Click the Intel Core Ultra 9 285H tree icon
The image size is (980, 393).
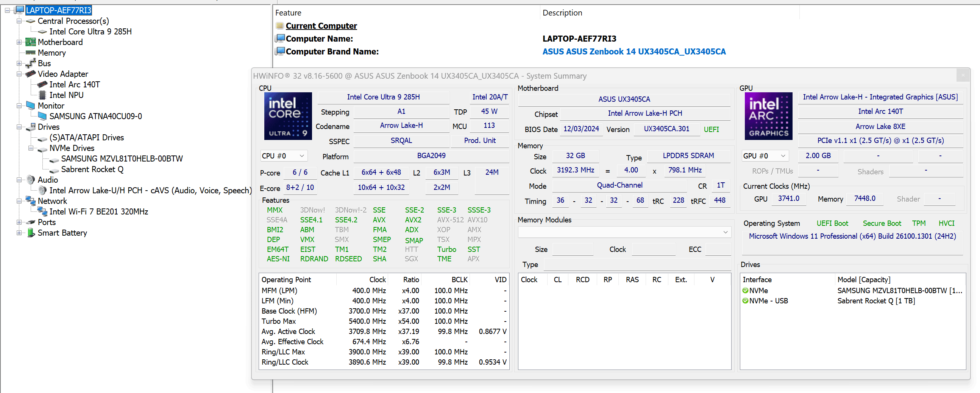tap(42, 31)
